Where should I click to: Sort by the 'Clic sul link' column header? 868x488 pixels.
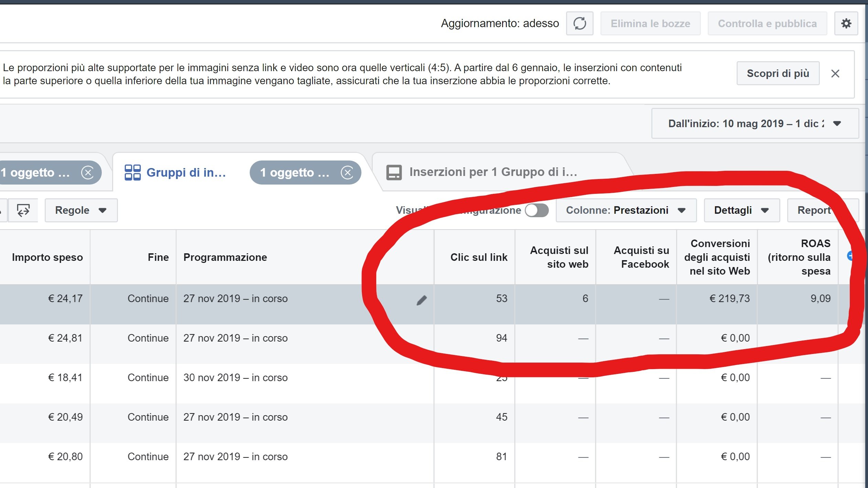tap(478, 257)
